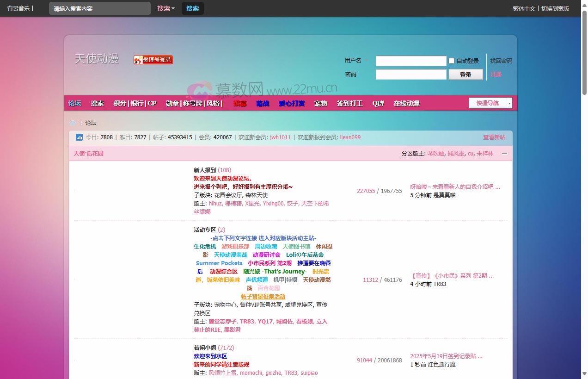Screen dimensions: 588x379
Task: Open the 查看新帖 link
Action: [x=494, y=137]
